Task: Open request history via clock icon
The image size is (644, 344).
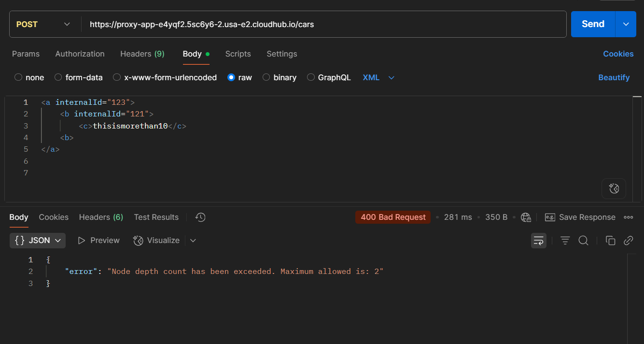Action: click(x=200, y=217)
